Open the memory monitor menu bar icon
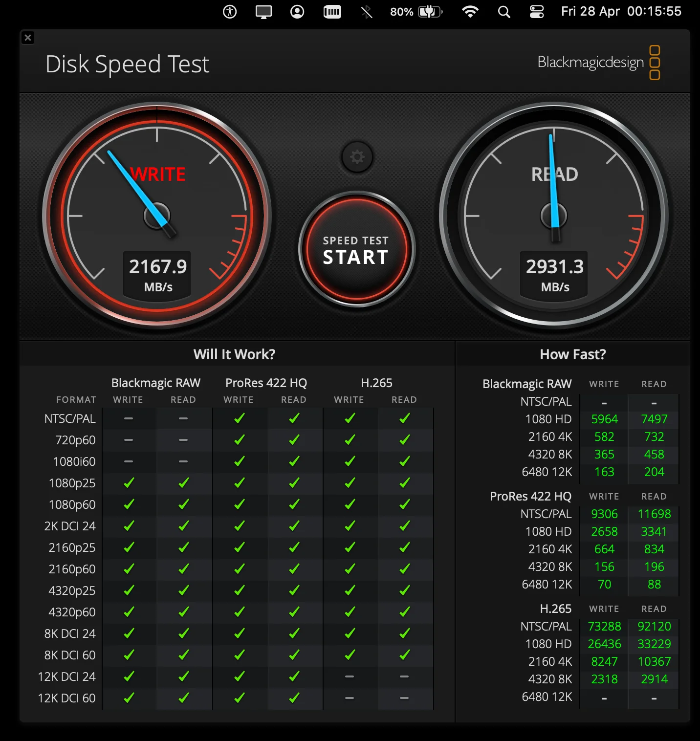This screenshot has width=700, height=741. tap(332, 12)
